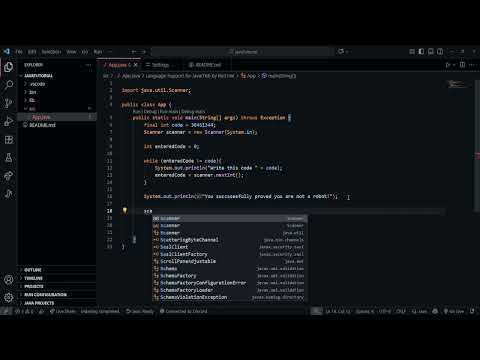Click the remote window indicator in the status bar
The height and width of the screenshot is (360, 480).
(6, 311)
